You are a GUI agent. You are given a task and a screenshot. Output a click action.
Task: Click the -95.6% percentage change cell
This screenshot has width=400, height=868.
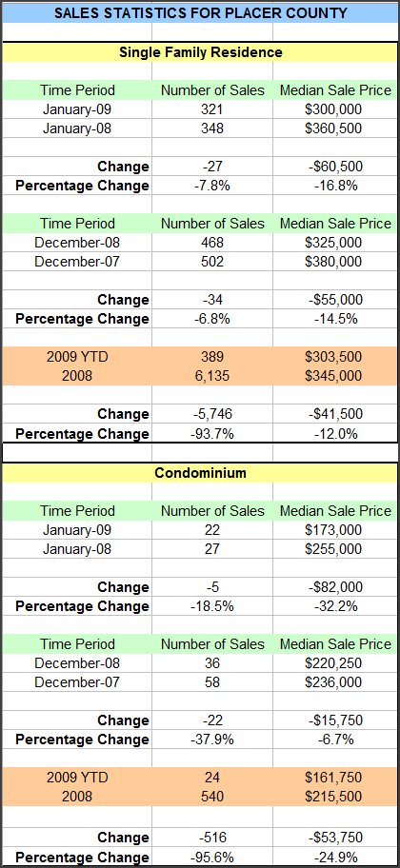212,858
